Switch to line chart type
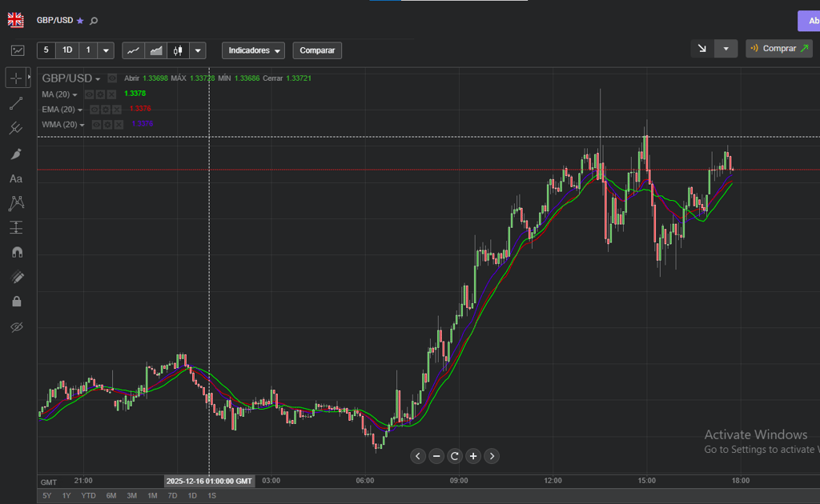Image resolution: width=820 pixels, height=504 pixels. pyautogui.click(x=134, y=50)
